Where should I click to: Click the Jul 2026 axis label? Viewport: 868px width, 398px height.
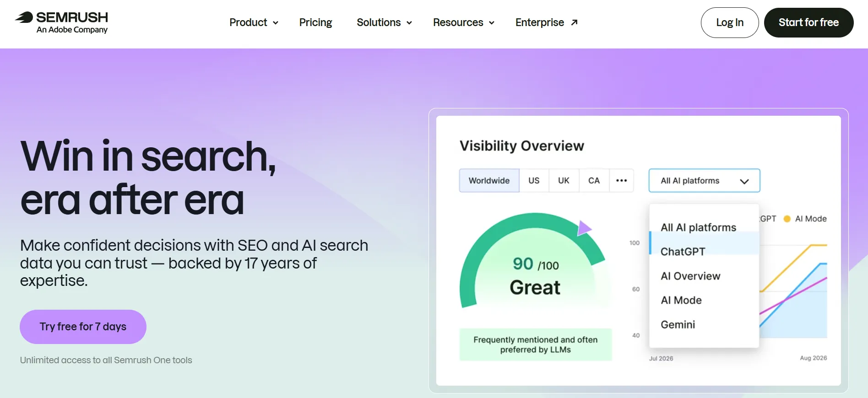(x=661, y=358)
